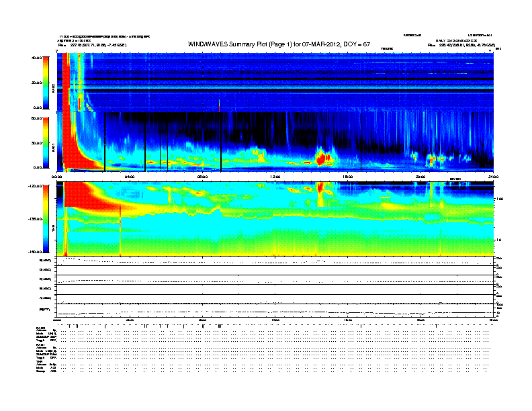Click yellow-red burst near 20:30 in RAD1 panel
This screenshot has height=411, width=532.
point(432,160)
